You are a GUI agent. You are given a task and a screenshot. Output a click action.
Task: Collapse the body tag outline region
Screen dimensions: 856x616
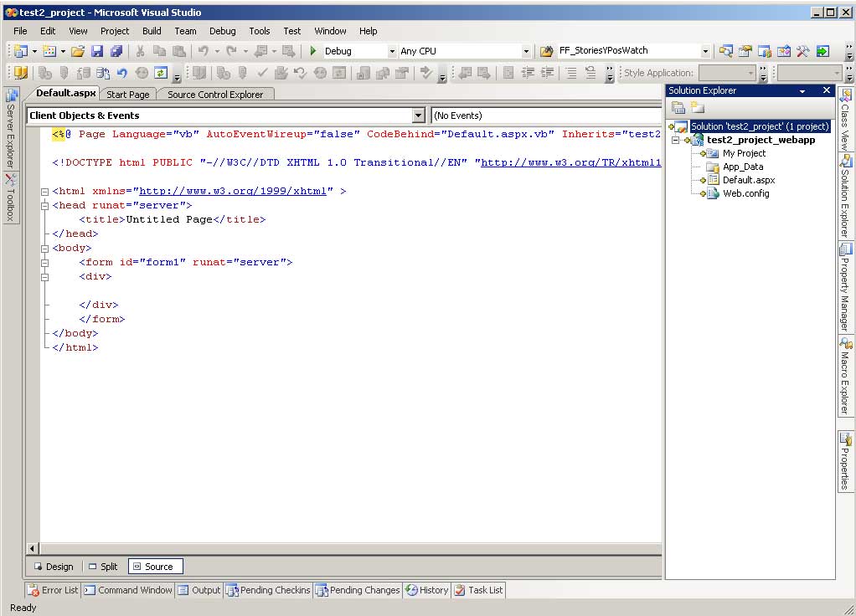click(x=44, y=249)
